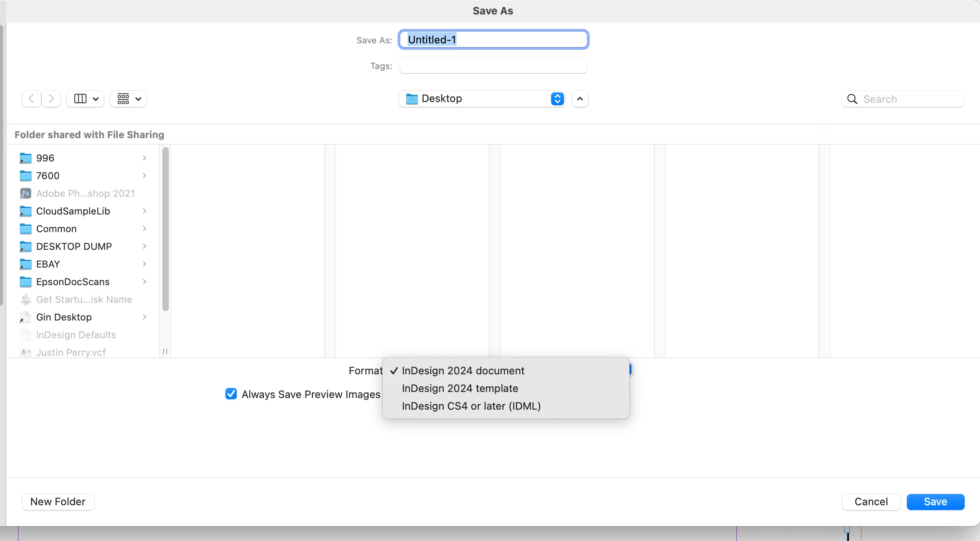Uncheck Always Save Preview Images checkbox
The width and height of the screenshot is (980, 541).
(x=231, y=394)
